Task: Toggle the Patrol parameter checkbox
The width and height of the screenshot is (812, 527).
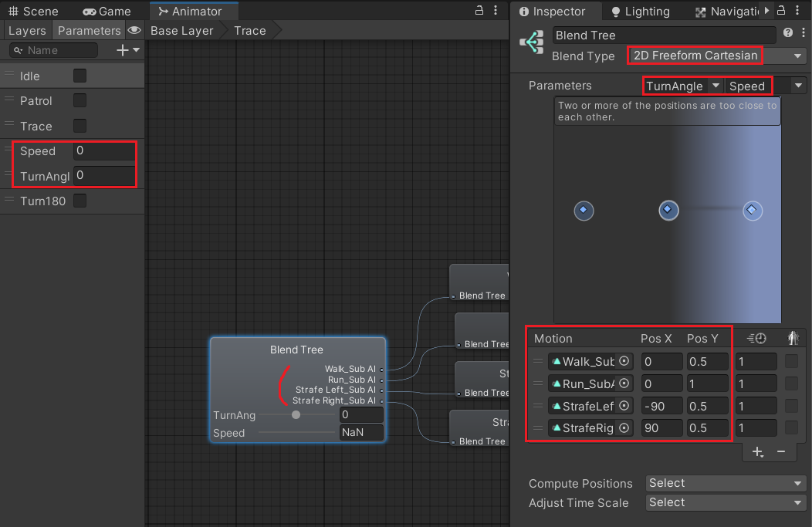Action: [x=80, y=100]
